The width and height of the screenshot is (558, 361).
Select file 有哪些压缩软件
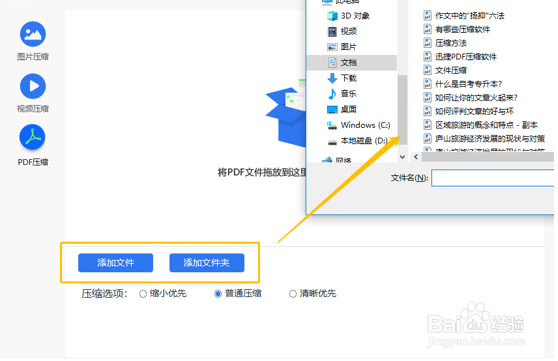click(x=463, y=29)
